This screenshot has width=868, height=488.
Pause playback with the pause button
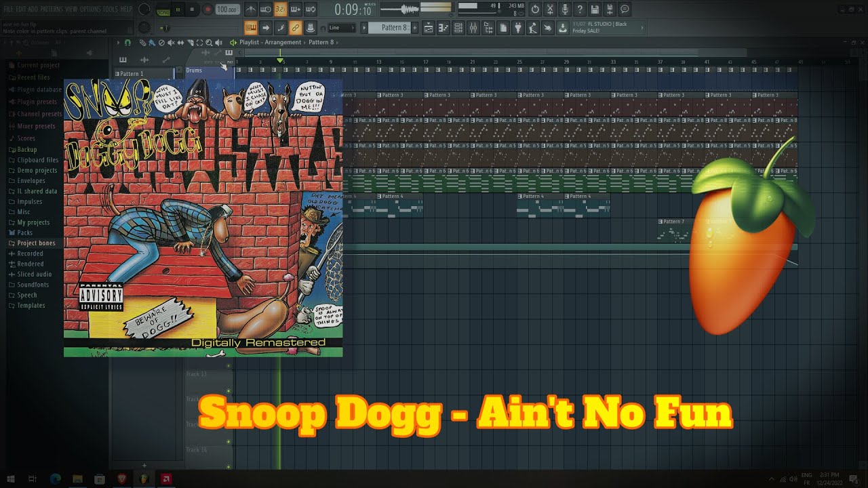coord(178,9)
